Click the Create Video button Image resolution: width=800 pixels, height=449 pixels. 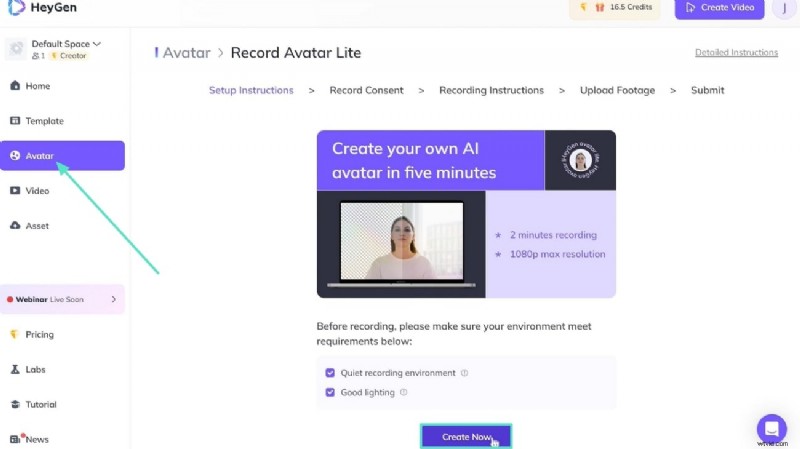[x=719, y=8]
